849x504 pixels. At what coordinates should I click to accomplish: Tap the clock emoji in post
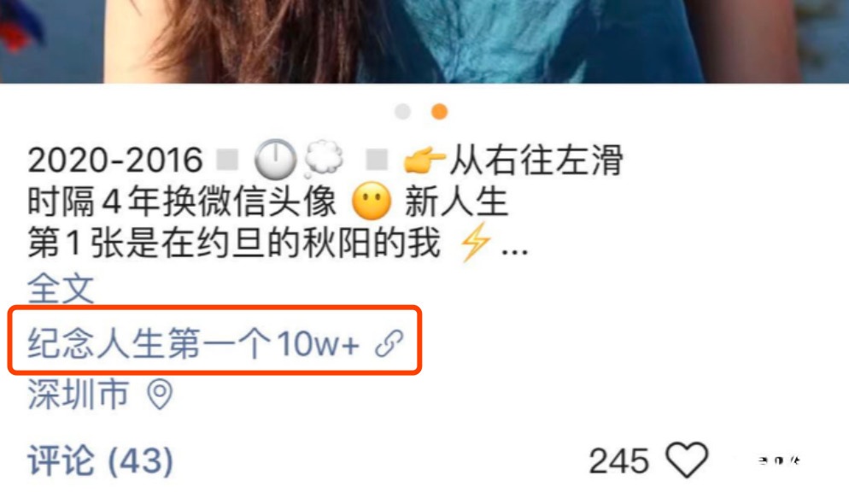click(x=276, y=160)
